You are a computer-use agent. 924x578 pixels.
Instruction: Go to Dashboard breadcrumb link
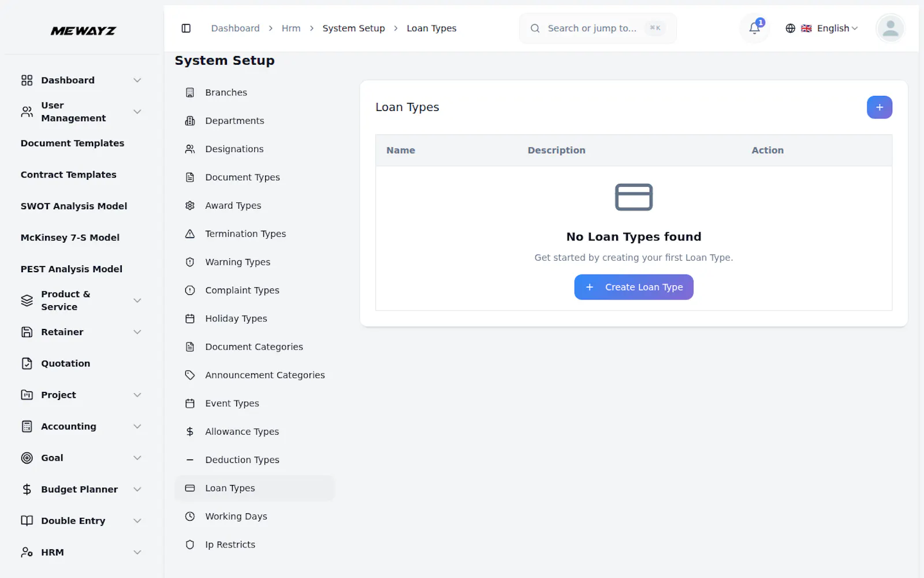(235, 28)
